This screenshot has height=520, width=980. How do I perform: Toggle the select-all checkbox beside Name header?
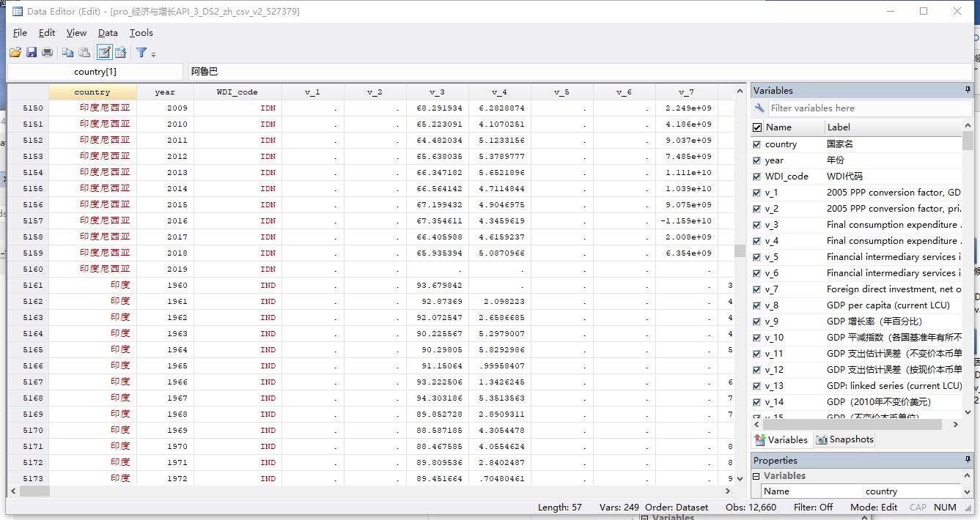point(757,127)
